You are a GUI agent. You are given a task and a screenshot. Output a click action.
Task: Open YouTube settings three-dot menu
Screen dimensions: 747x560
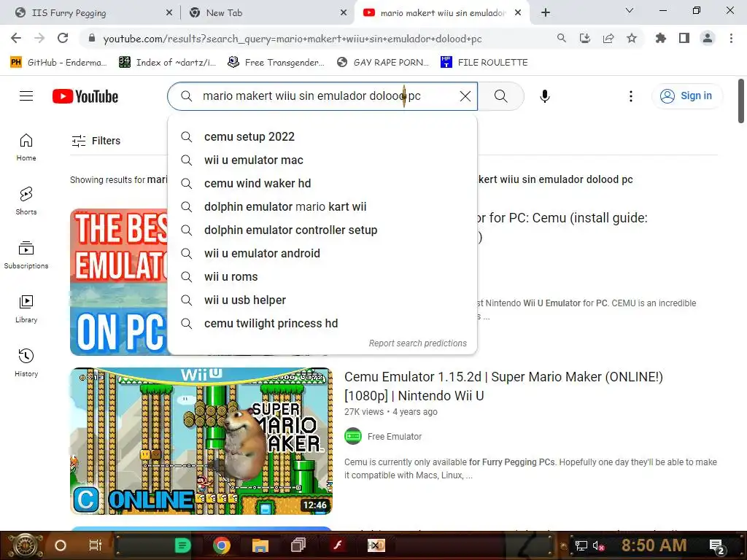pyautogui.click(x=631, y=96)
